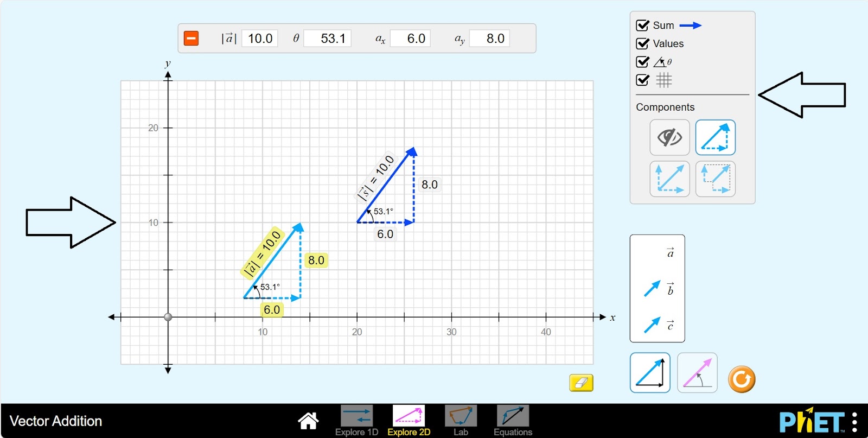
Task: Go to the home screen icon
Action: [x=308, y=421]
